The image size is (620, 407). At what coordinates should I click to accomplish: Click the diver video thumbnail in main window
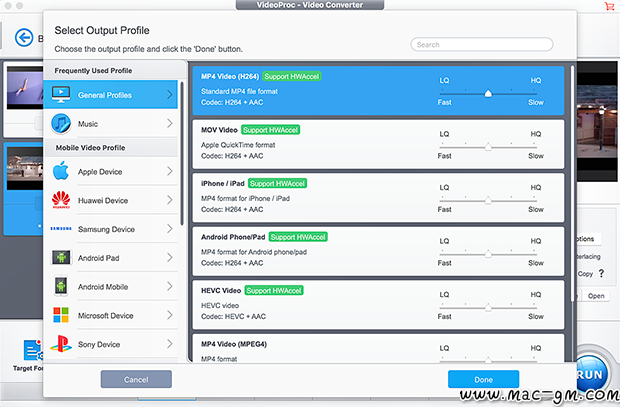25,88
